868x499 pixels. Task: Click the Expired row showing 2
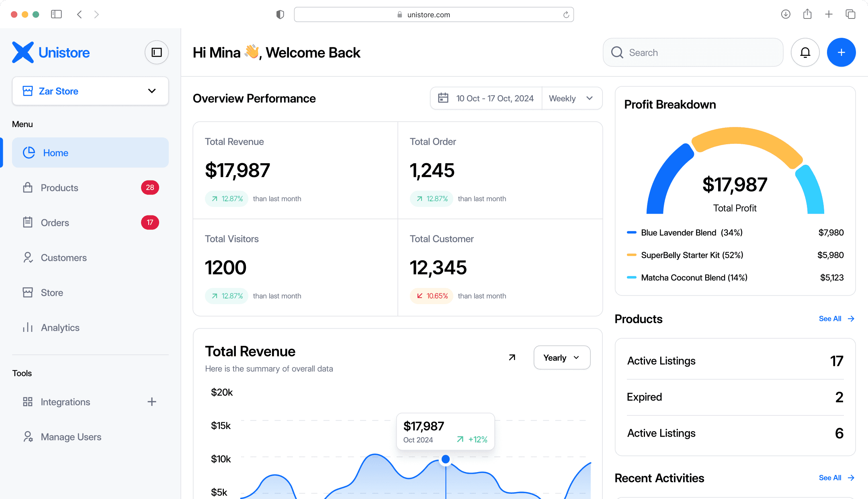click(x=735, y=397)
